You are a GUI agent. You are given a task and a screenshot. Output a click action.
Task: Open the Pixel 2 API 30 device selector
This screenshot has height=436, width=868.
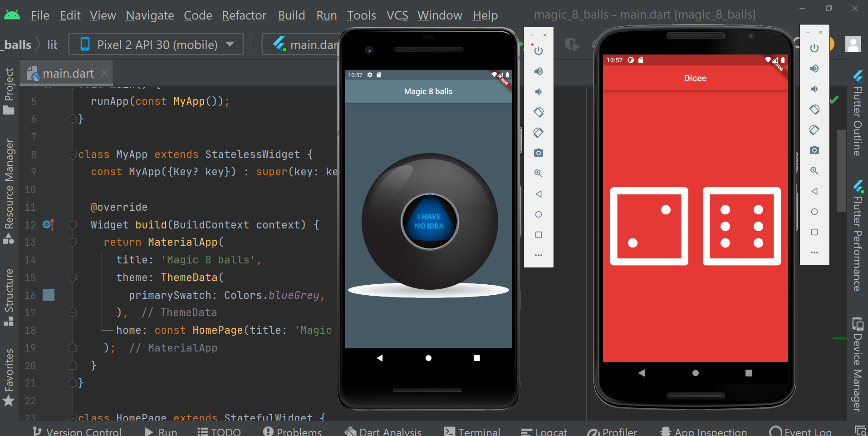click(x=156, y=44)
